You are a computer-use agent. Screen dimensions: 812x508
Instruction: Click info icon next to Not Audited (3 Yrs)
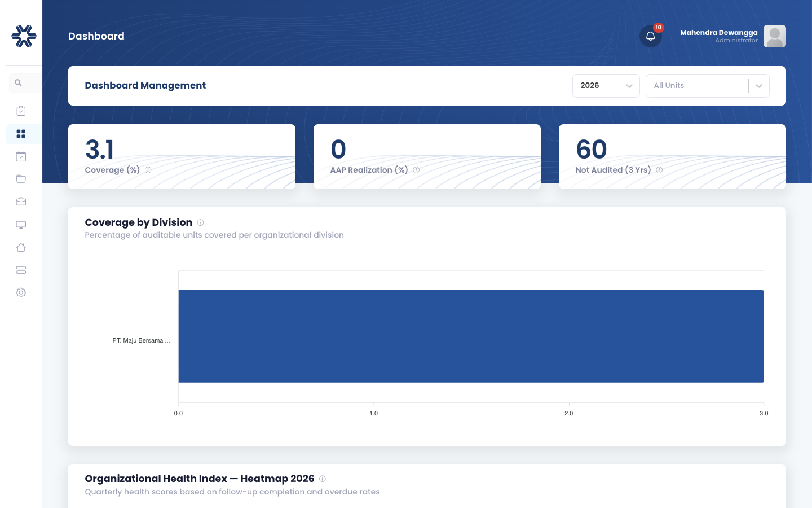[659, 170]
